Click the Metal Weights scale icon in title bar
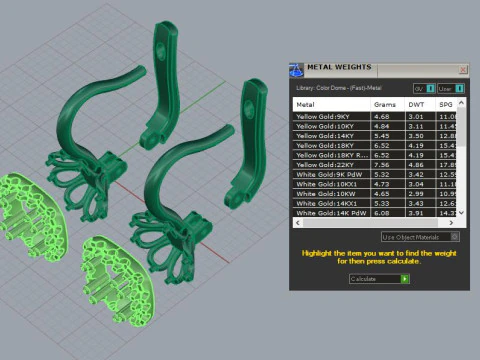Viewport: 480px width, 360px height. tap(296, 70)
